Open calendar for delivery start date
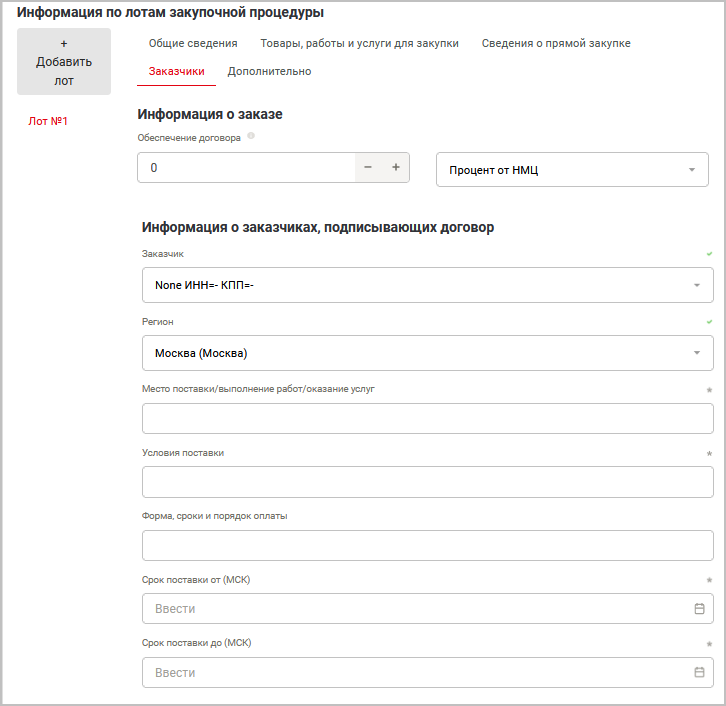The image size is (726, 706). (699, 609)
